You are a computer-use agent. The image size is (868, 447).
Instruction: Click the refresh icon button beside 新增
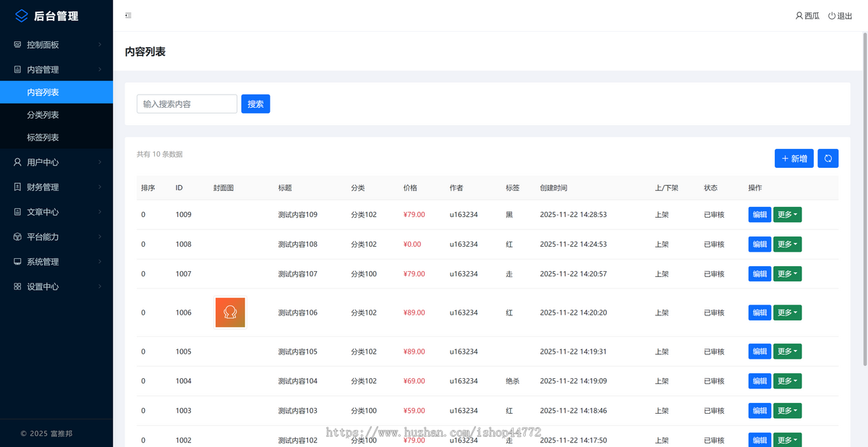coord(828,158)
